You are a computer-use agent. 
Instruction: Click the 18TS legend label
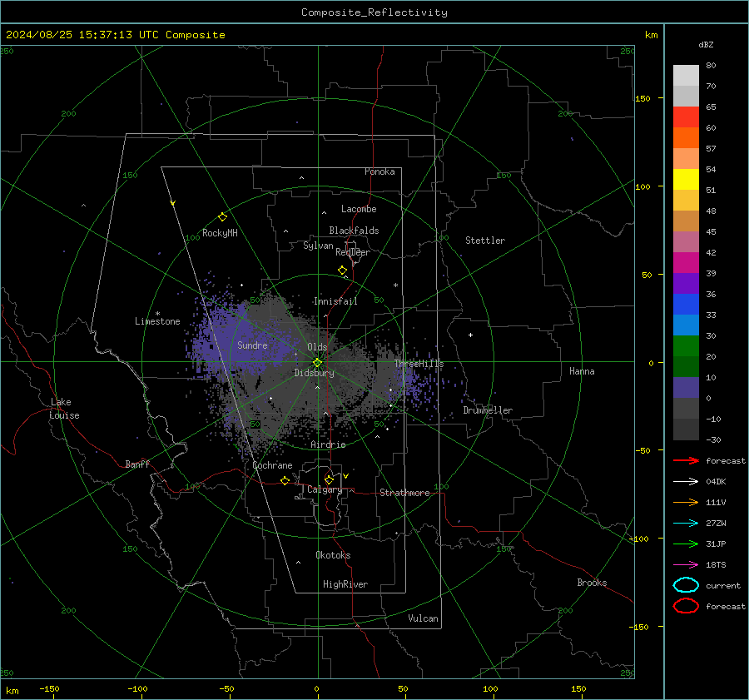pos(716,565)
